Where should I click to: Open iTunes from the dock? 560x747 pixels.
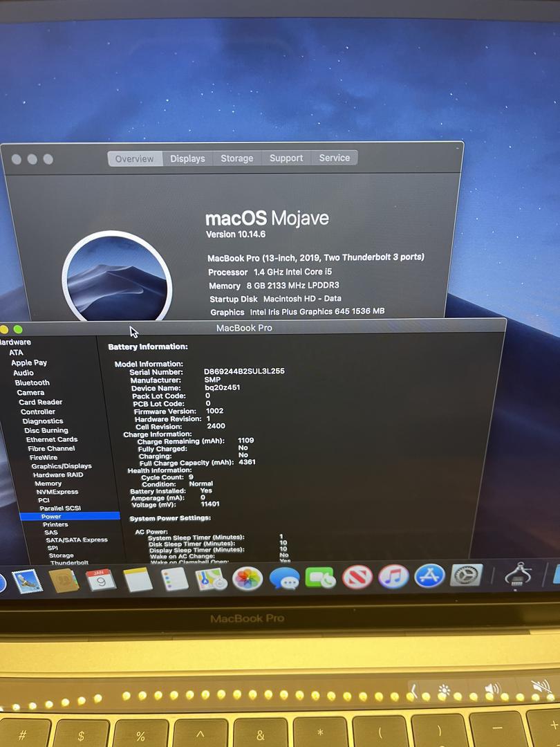click(393, 576)
